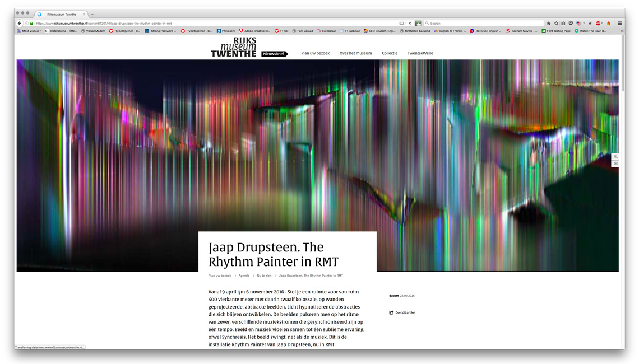This screenshot has height=364, width=639.
Task: Open the TT CC bookmark
Action: click(x=281, y=31)
